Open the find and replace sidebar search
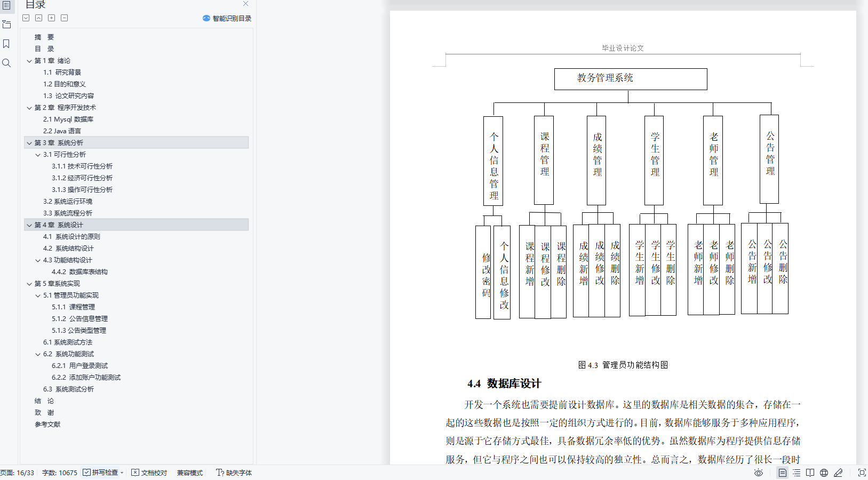 pos(6,63)
